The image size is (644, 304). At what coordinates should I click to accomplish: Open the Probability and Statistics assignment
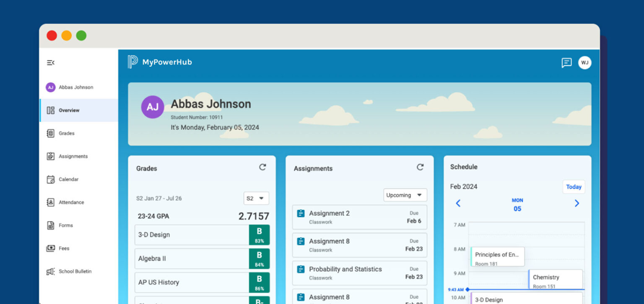360,273
